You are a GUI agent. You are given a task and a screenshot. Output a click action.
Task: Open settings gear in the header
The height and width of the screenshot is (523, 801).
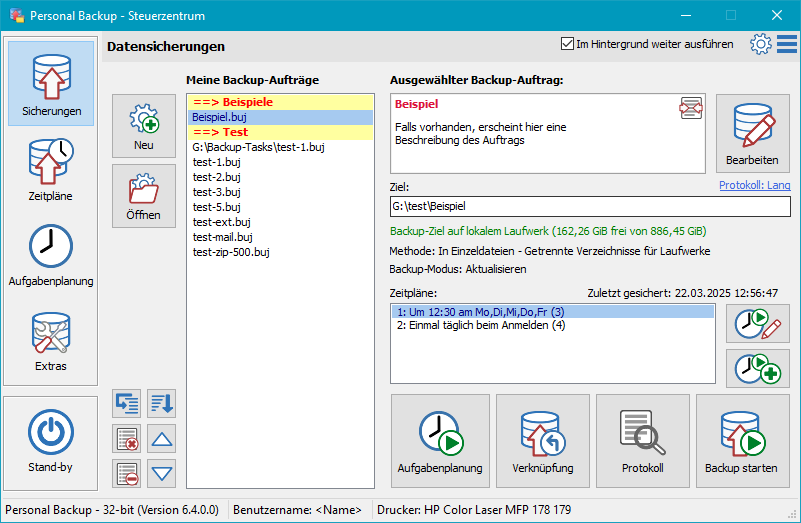[x=761, y=44]
